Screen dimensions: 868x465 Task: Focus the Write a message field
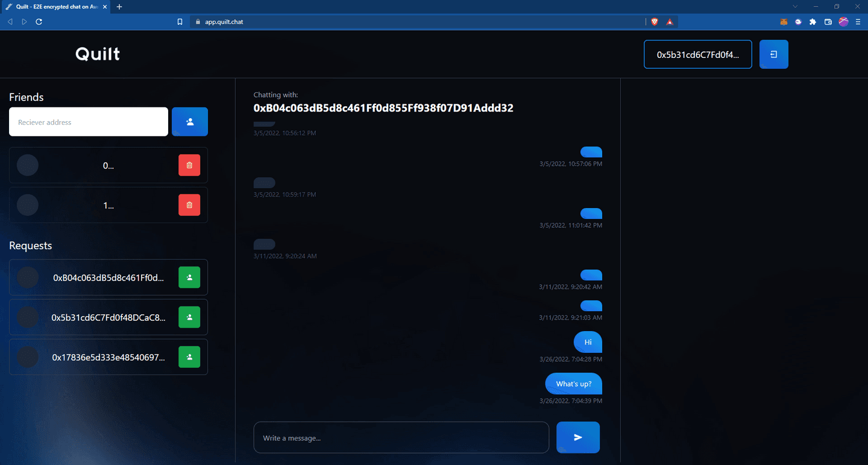point(401,437)
